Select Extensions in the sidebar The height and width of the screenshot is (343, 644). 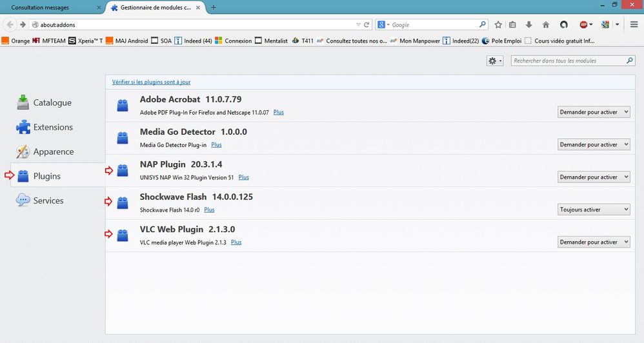[x=53, y=127]
